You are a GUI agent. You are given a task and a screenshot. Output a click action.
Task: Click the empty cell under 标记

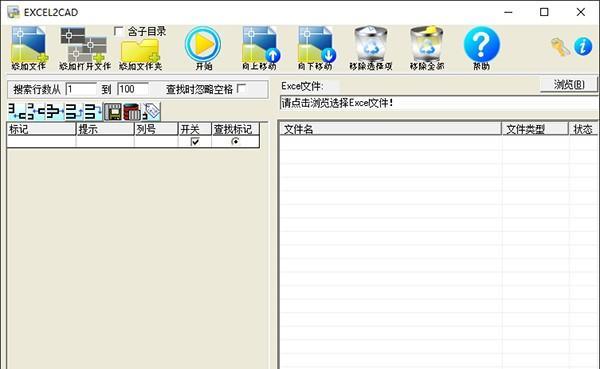click(x=41, y=142)
